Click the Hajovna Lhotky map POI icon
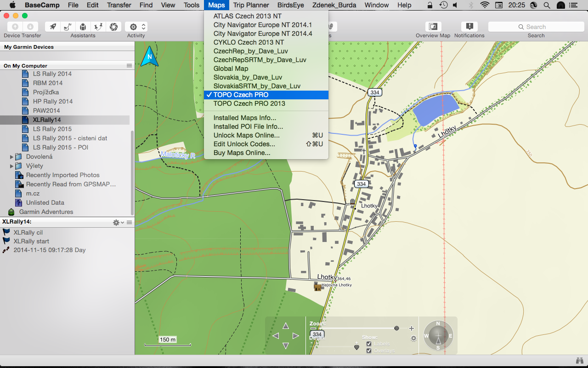Image resolution: width=588 pixels, height=368 pixels. (x=317, y=287)
